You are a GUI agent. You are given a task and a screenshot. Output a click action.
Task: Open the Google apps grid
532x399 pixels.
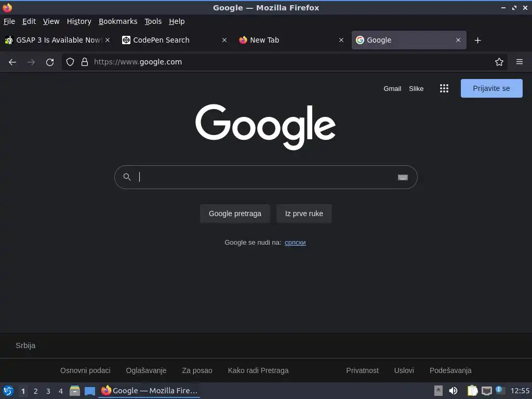click(444, 88)
